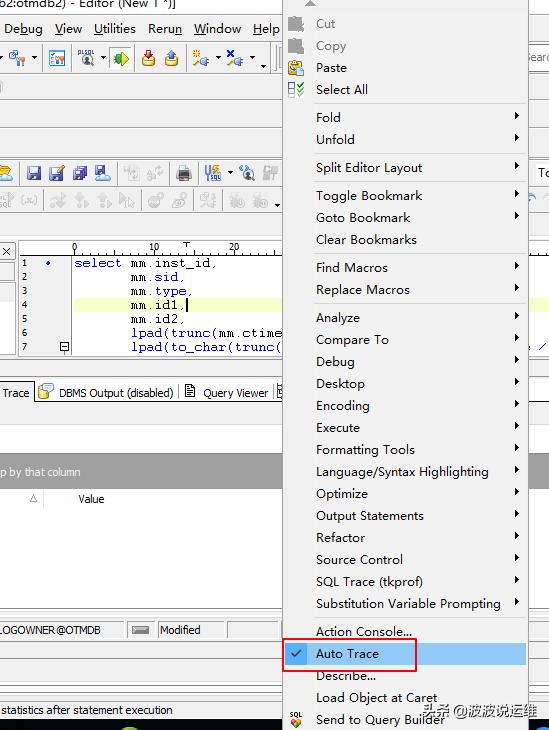
Task: Open the Debug menu
Action: [x=23, y=29]
